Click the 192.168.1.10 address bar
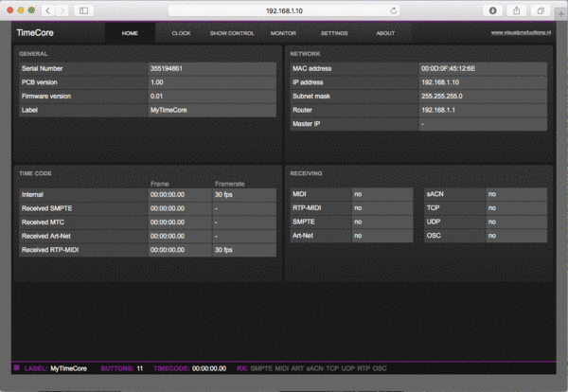Image resolution: width=568 pixels, height=392 pixels. click(284, 10)
